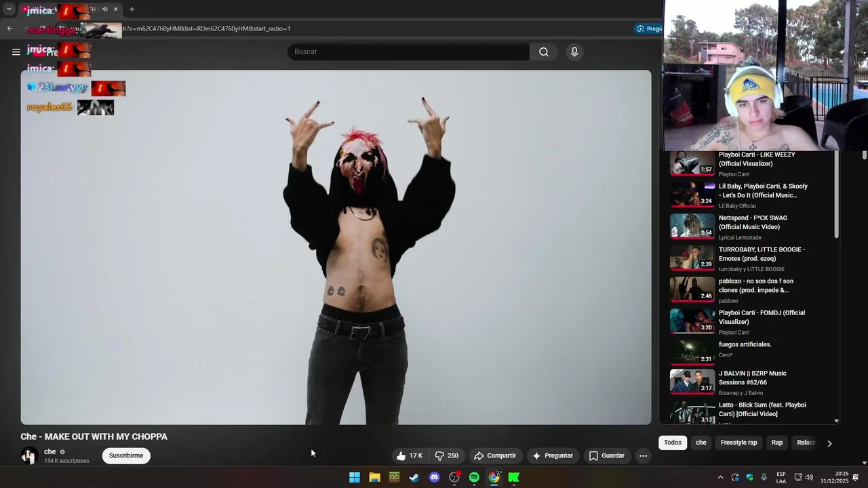Click the Pregúntale button in address bar

click(649, 28)
